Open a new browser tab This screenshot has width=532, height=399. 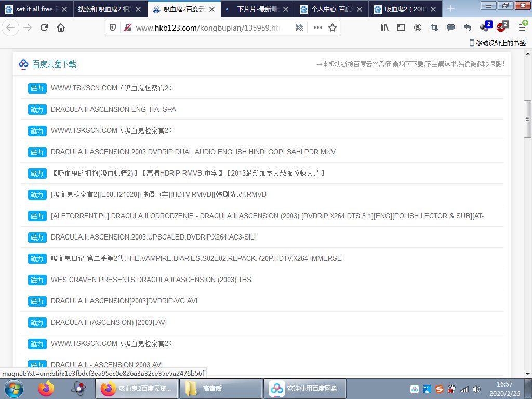(451, 8)
